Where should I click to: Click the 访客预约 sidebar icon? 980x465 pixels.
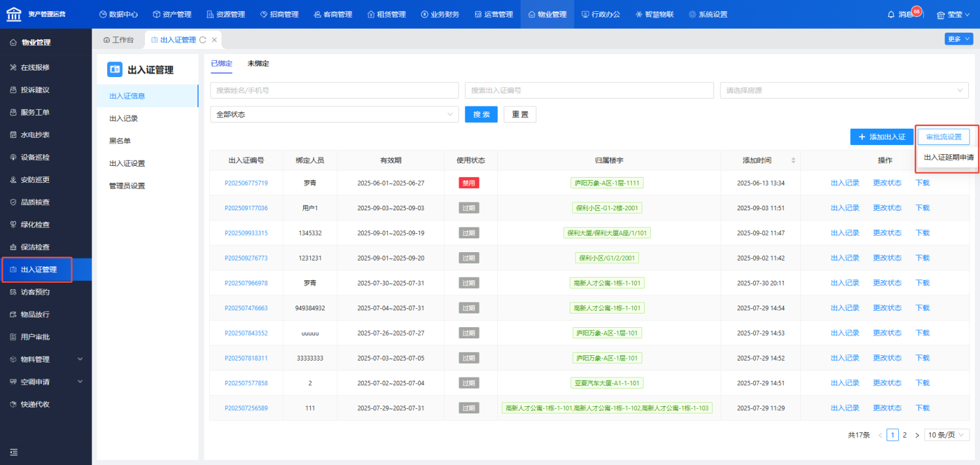(13, 292)
